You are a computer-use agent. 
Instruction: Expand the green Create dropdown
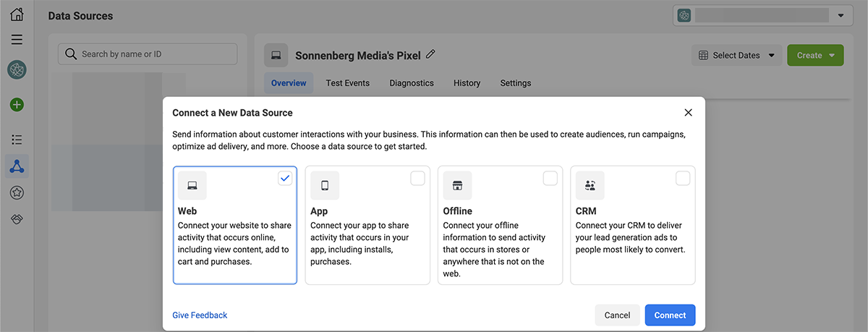pyautogui.click(x=815, y=56)
